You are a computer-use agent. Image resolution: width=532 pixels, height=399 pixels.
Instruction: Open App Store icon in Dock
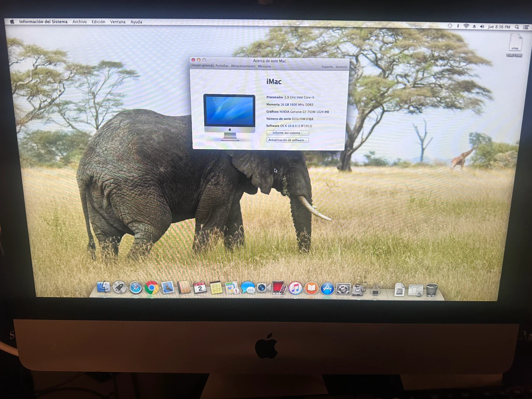point(327,289)
